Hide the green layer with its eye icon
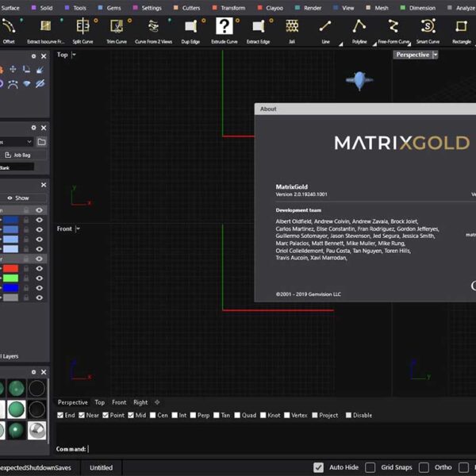Screen dimensions: 476x476 (39, 278)
